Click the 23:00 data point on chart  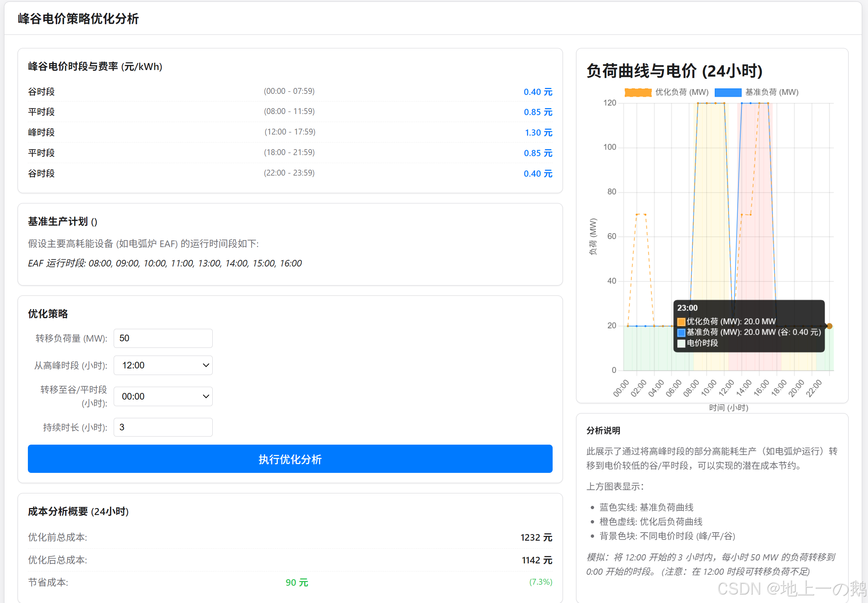point(829,326)
